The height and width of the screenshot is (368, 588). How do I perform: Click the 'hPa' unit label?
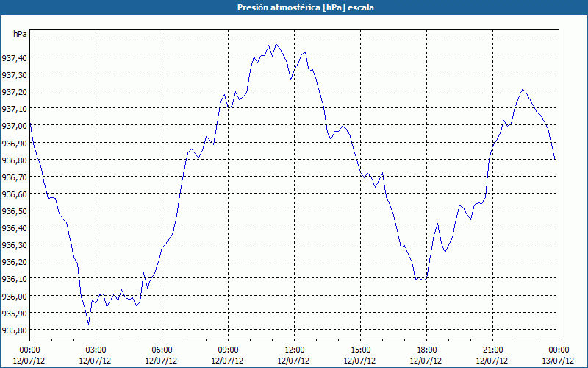[20, 34]
